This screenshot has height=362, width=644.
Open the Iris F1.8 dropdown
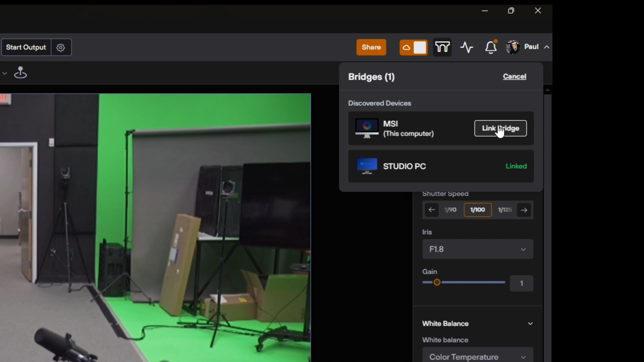[478, 249]
